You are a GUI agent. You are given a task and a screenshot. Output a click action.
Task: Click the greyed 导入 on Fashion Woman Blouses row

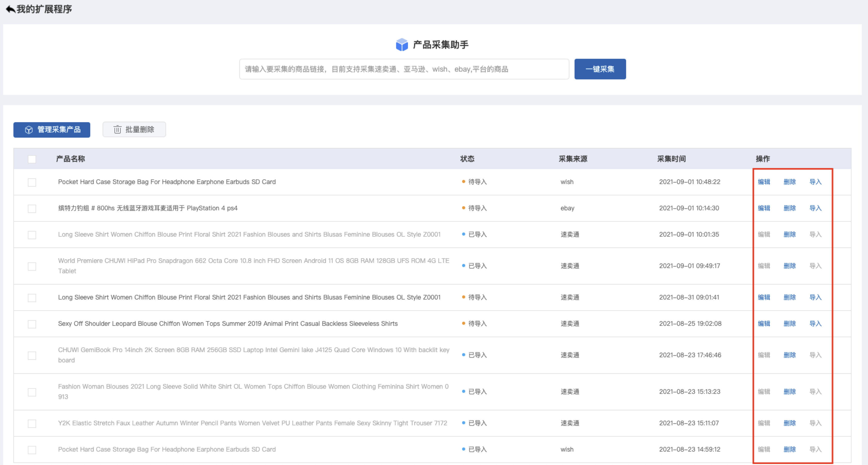[815, 392]
